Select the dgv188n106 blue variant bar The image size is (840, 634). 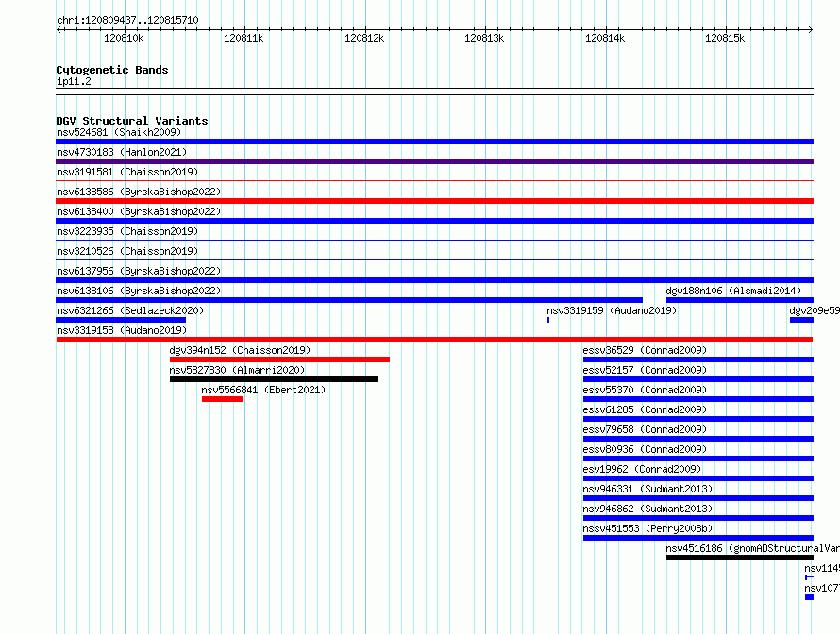click(x=740, y=300)
